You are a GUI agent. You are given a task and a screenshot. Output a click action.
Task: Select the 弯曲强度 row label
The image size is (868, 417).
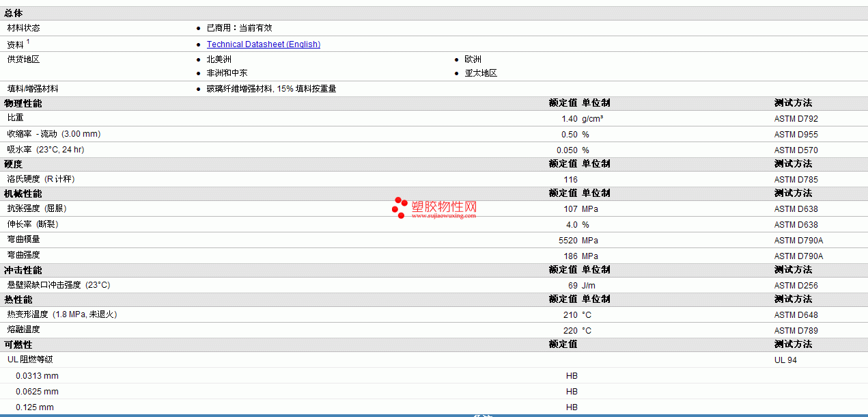click(24, 255)
